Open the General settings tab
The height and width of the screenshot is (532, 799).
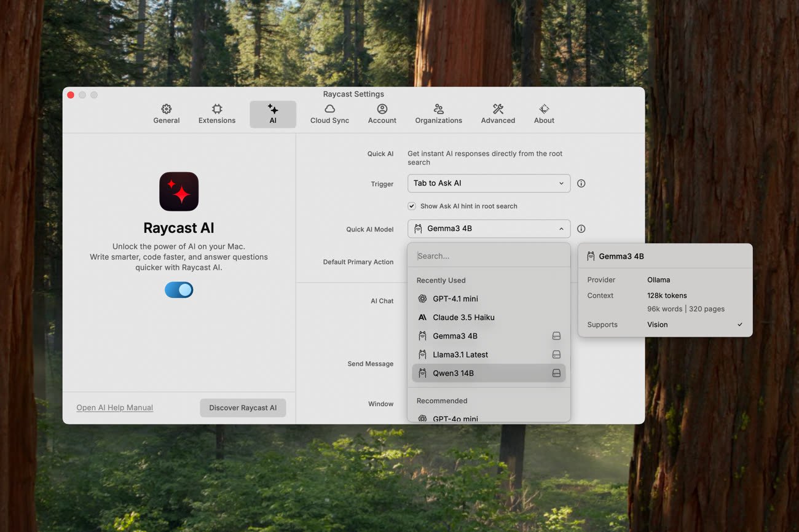(x=167, y=114)
